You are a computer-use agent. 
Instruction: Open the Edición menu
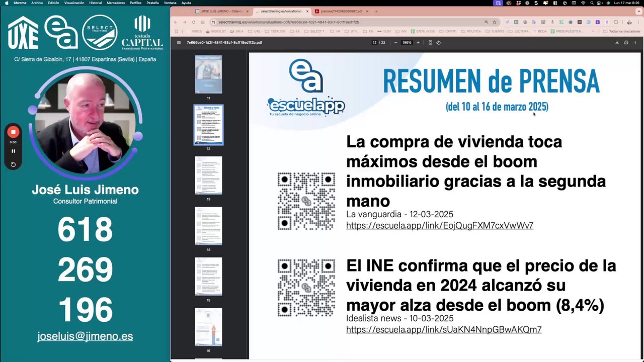[53, 3]
